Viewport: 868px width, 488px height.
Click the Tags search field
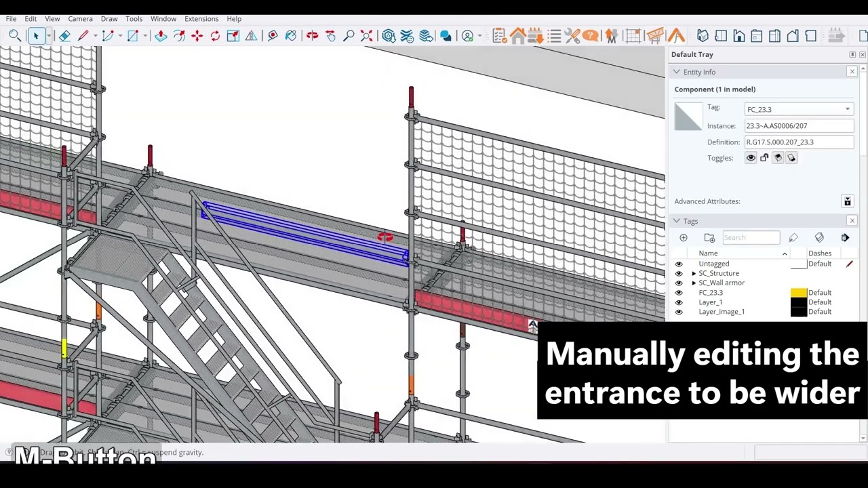(x=751, y=238)
